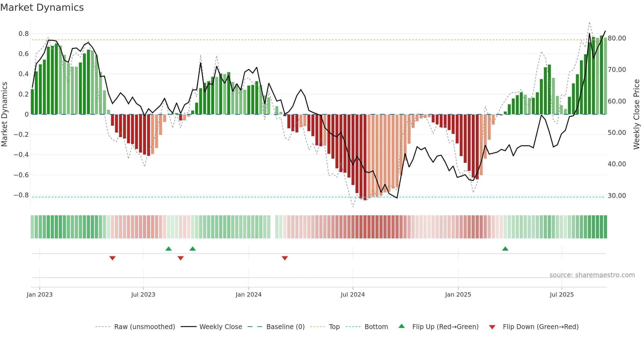Viewport: 644px width, 362px height.
Task: Toggle the Baseline (0) legend entry
Action: (x=276, y=327)
